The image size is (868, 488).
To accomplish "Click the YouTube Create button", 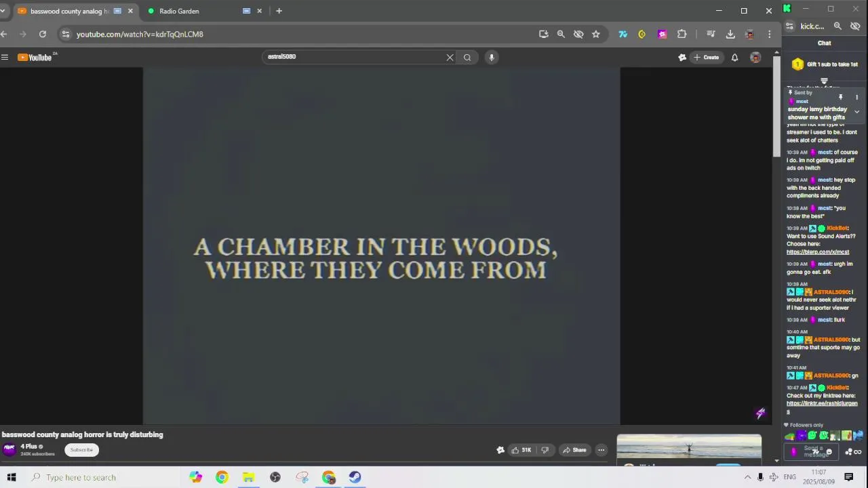I will [x=706, y=58].
